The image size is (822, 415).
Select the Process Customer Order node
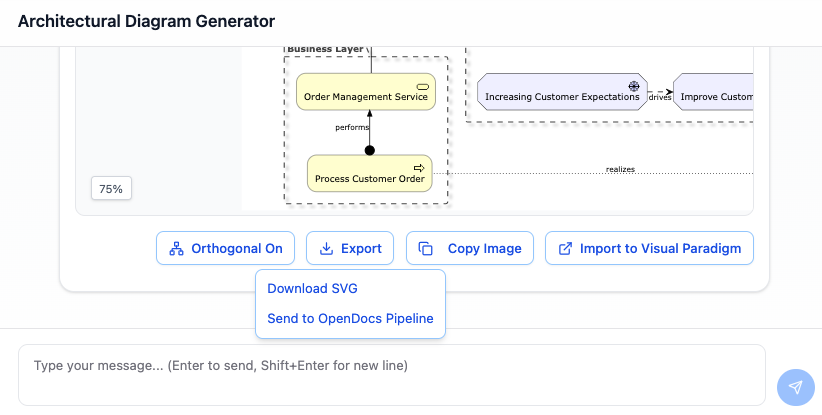tap(369, 179)
